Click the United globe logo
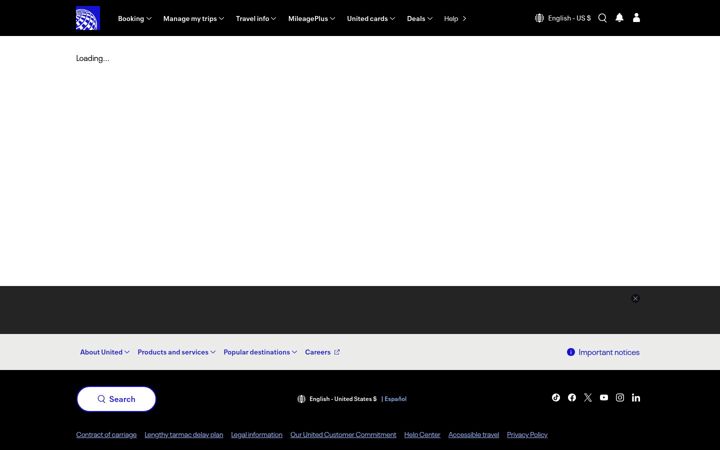Viewport: 720px width, 450px height. [x=88, y=18]
